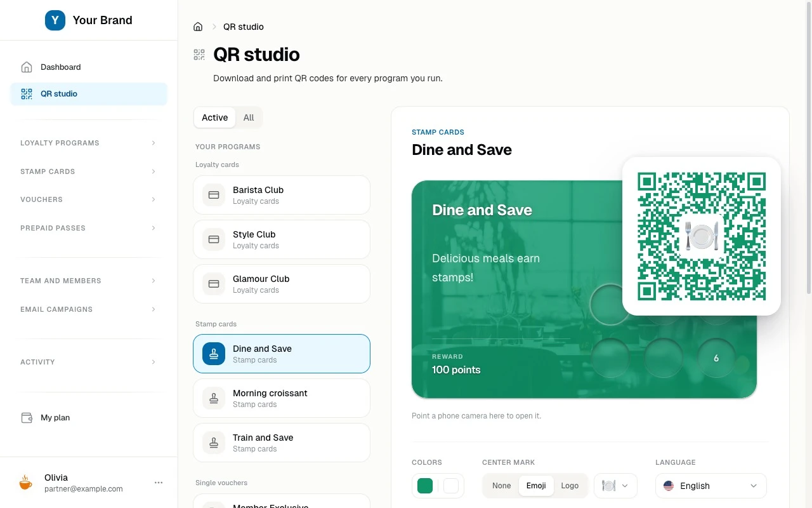The width and height of the screenshot is (812, 508).
Task: Click the home breadcrumb icon
Action: (x=198, y=27)
